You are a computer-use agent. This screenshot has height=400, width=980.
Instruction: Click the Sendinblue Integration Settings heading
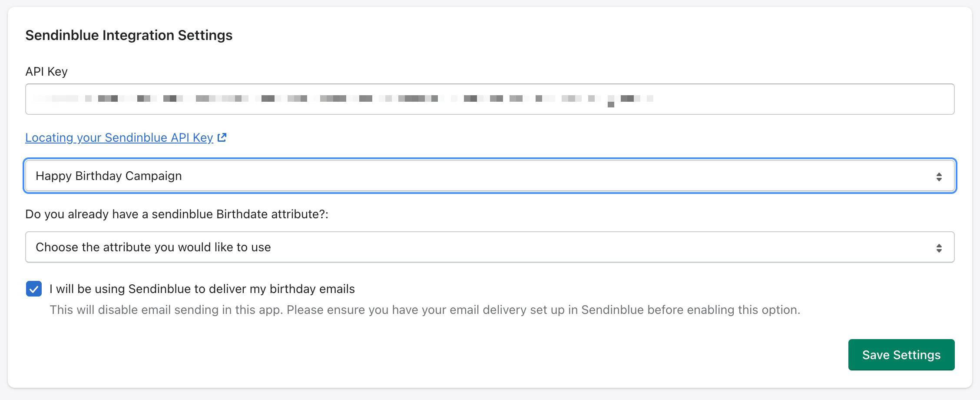tap(129, 35)
